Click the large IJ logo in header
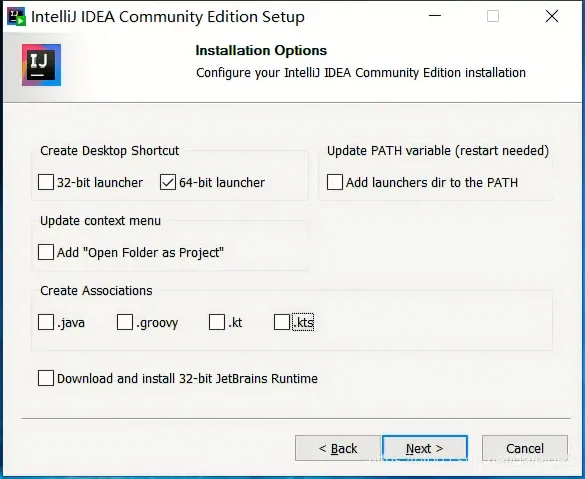The image size is (585, 479). [41, 65]
